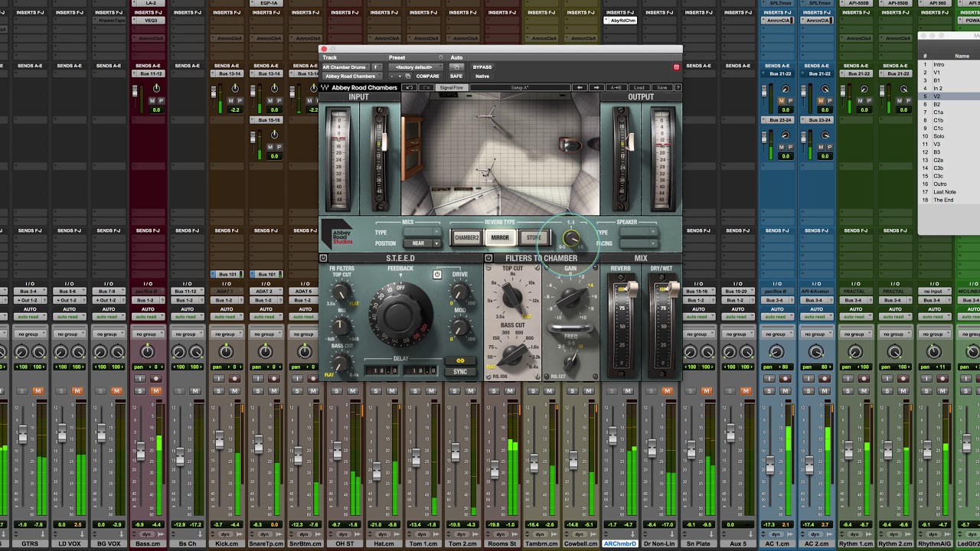Open the GTRS track group selector

tap(29, 334)
